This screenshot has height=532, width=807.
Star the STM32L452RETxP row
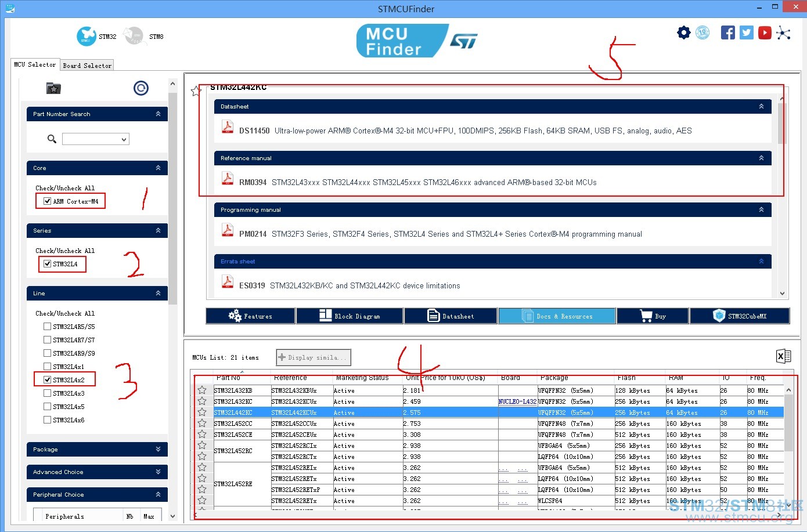click(202, 489)
